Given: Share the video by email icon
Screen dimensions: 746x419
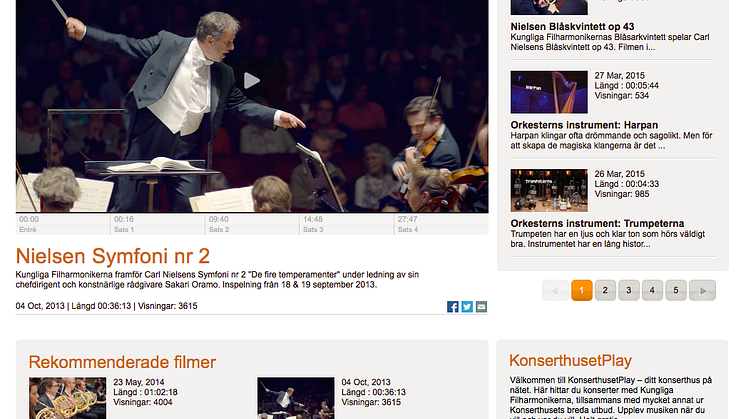Looking at the screenshot, I should pyautogui.click(x=481, y=307).
